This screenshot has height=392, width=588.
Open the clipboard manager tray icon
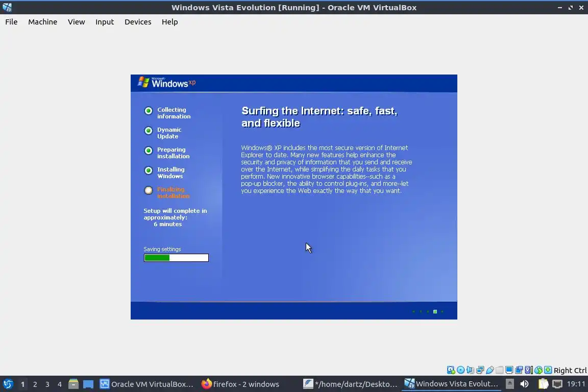tap(544, 384)
